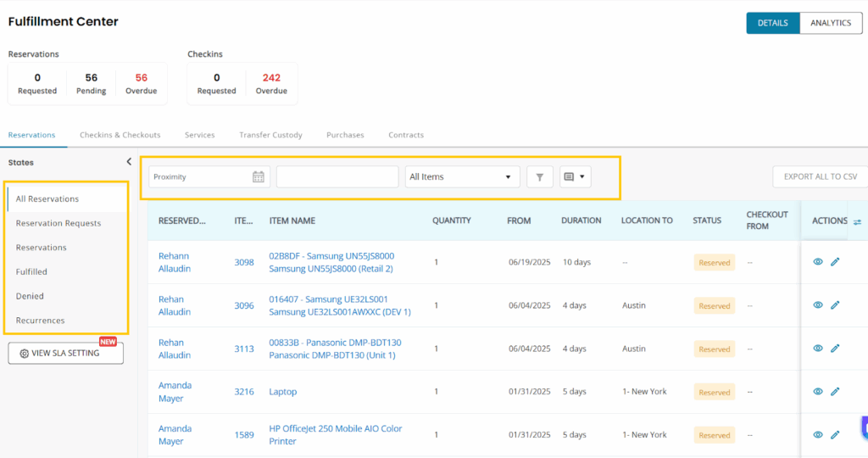View the HP OfficeJet reservation via eye icon
This screenshot has height=458, width=868.
point(818,435)
